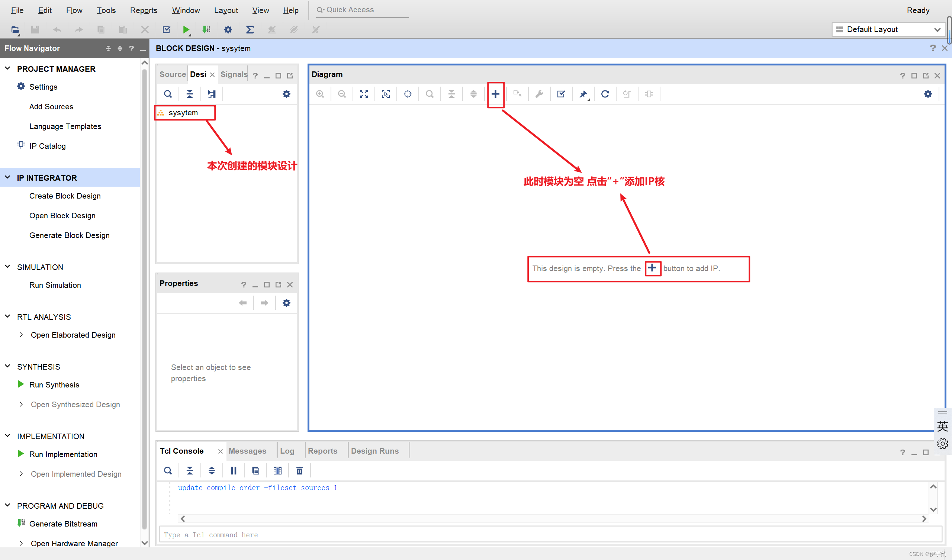Click the Validate Design checkmark in Diagram toolbar
The width and height of the screenshot is (952, 560).
[561, 94]
